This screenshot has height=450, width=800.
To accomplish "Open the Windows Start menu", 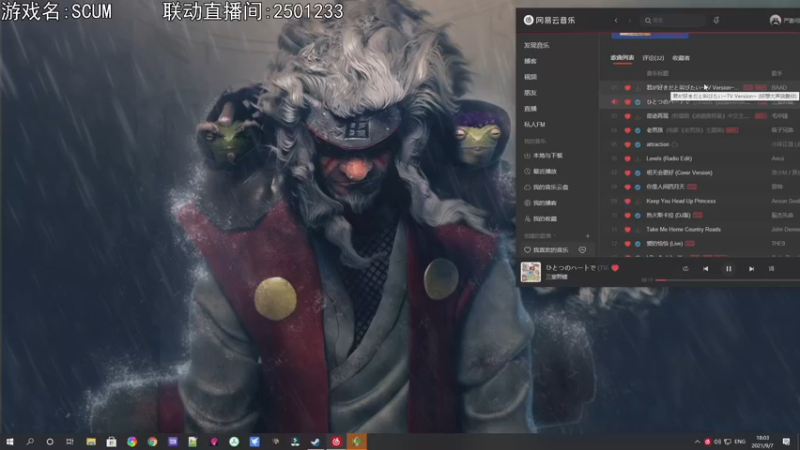I will [10, 442].
